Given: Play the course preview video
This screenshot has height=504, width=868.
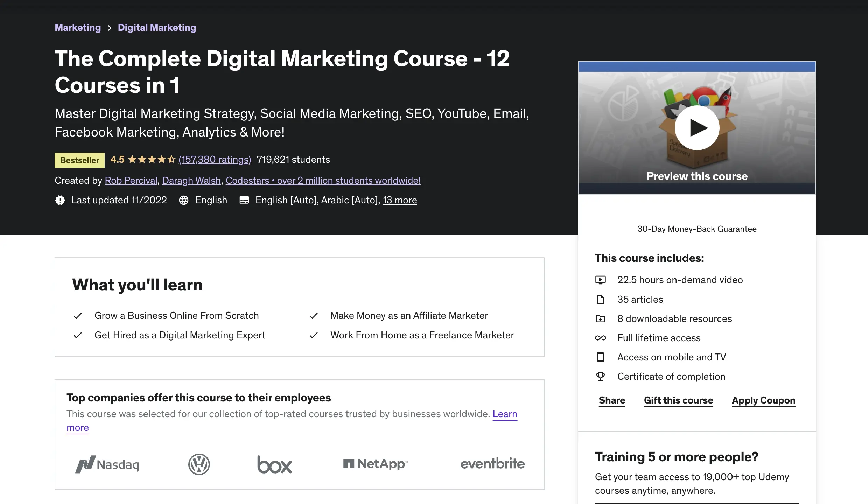Looking at the screenshot, I should [x=697, y=128].
